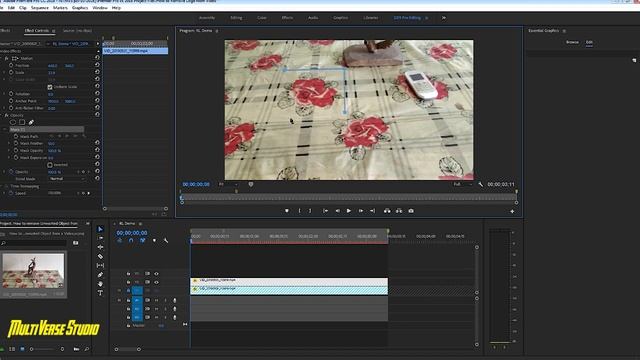Step forward one frame
640x360 pixels.
361,211
